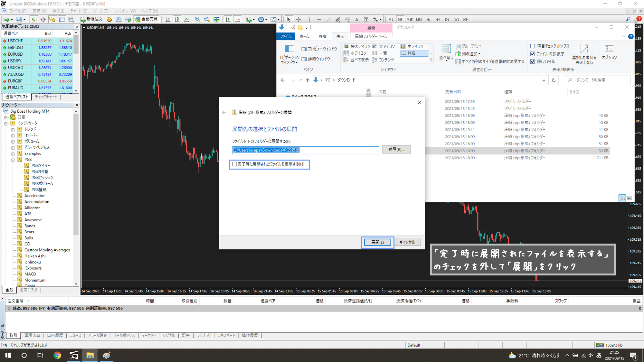
Task: Open Chrome from the taskbar
Action: pos(57,355)
